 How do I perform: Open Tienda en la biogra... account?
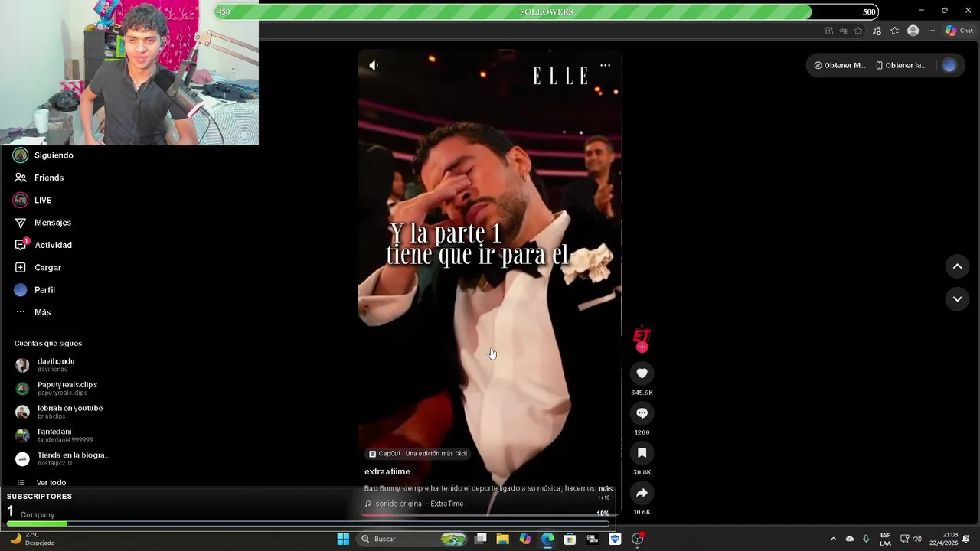click(63, 459)
